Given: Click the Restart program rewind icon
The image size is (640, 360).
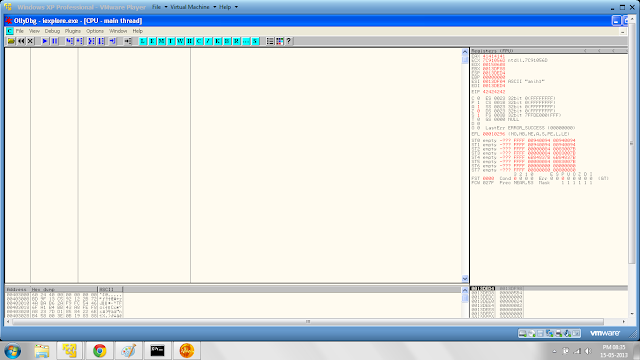Looking at the screenshot, I should [x=21, y=41].
